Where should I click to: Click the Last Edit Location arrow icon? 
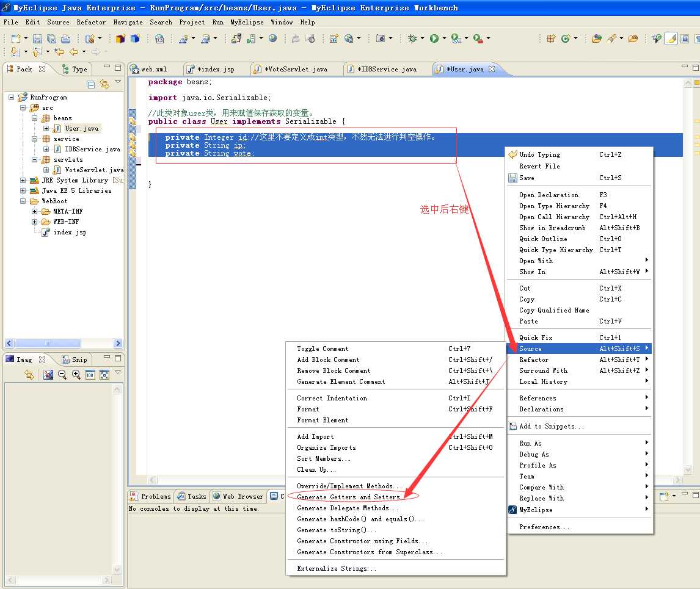tap(59, 52)
